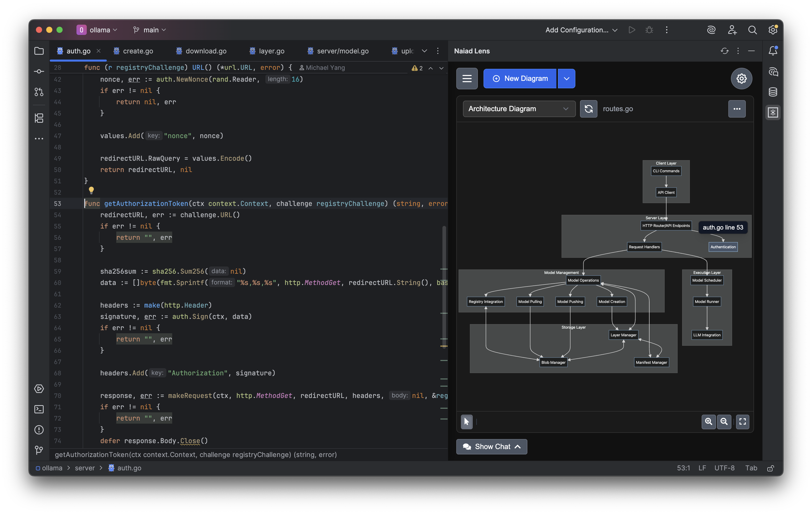Open the Structure tool window
Screen dimensions: 812x514
[39, 118]
